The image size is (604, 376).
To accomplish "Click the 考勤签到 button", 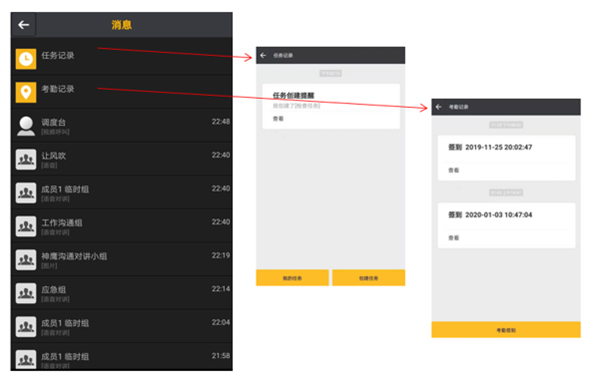I will 506,330.
